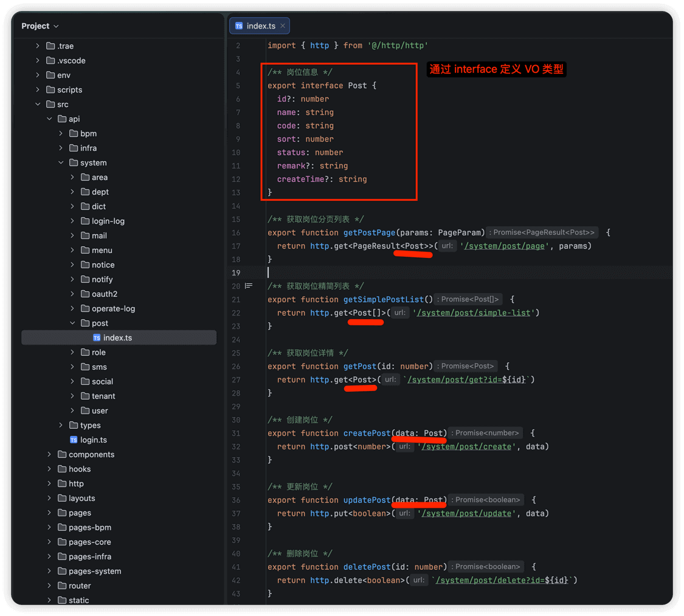Click the components folder icon
The width and height of the screenshot is (684, 616).
click(x=62, y=454)
